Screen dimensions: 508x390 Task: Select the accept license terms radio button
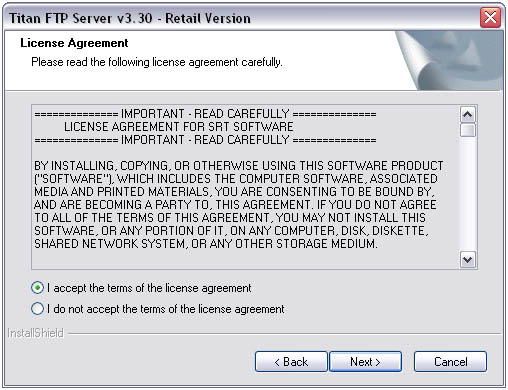point(37,288)
